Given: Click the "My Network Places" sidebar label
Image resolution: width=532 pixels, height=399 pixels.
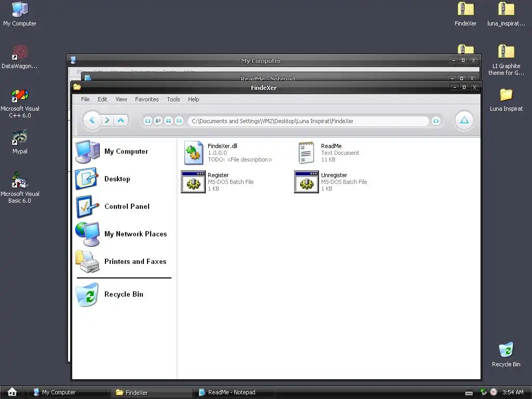Looking at the screenshot, I should (x=136, y=234).
